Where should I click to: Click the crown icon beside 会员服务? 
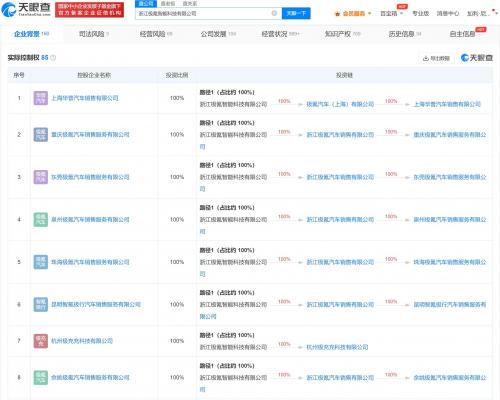tap(337, 14)
